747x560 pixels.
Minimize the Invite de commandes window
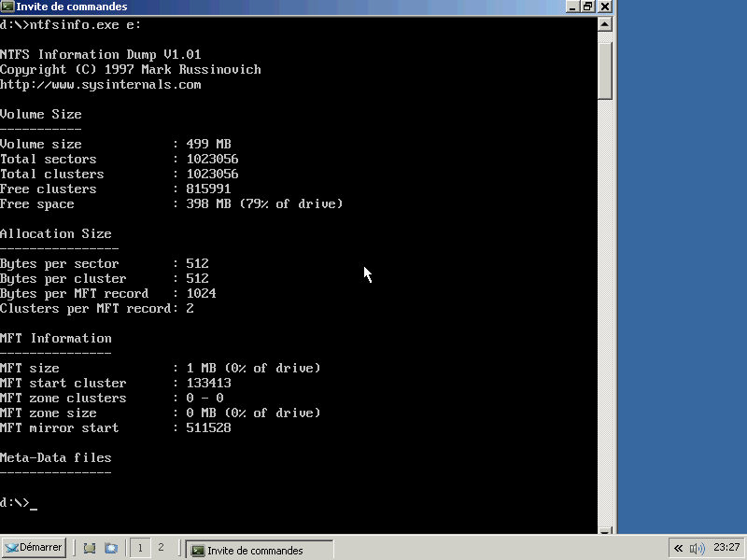(x=572, y=7)
